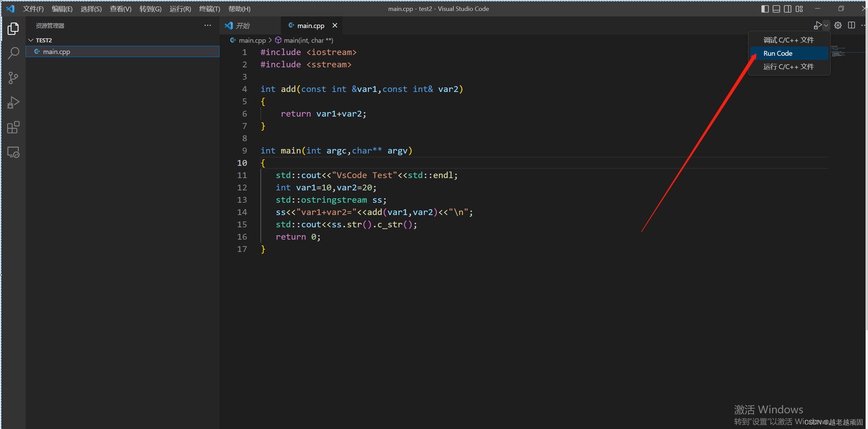Open the Remote Explorer view
This screenshot has height=429, width=868.
[x=13, y=152]
